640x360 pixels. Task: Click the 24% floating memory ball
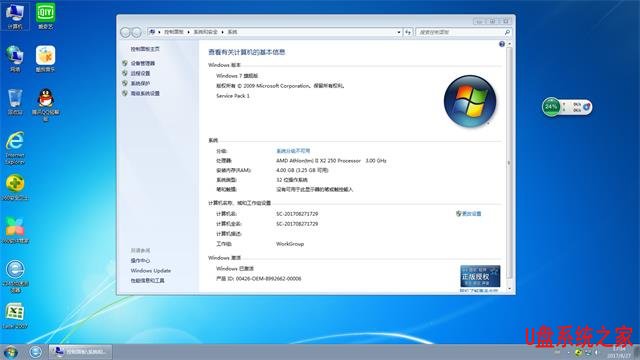(551, 107)
